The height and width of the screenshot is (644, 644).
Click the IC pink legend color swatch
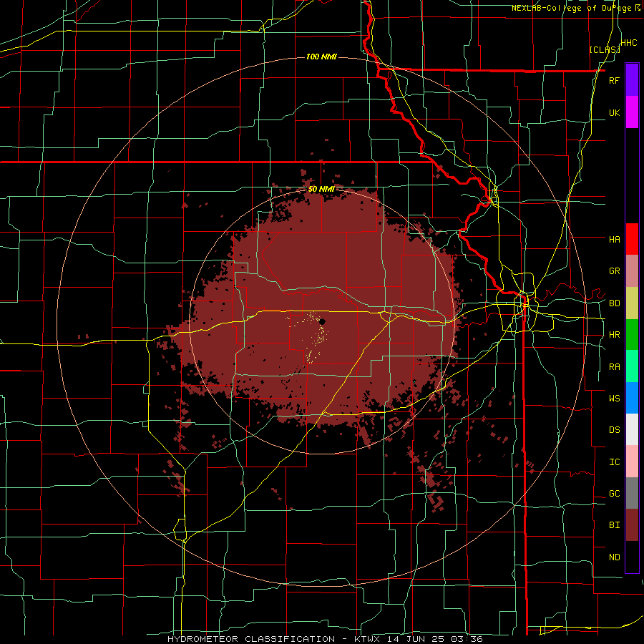click(632, 462)
